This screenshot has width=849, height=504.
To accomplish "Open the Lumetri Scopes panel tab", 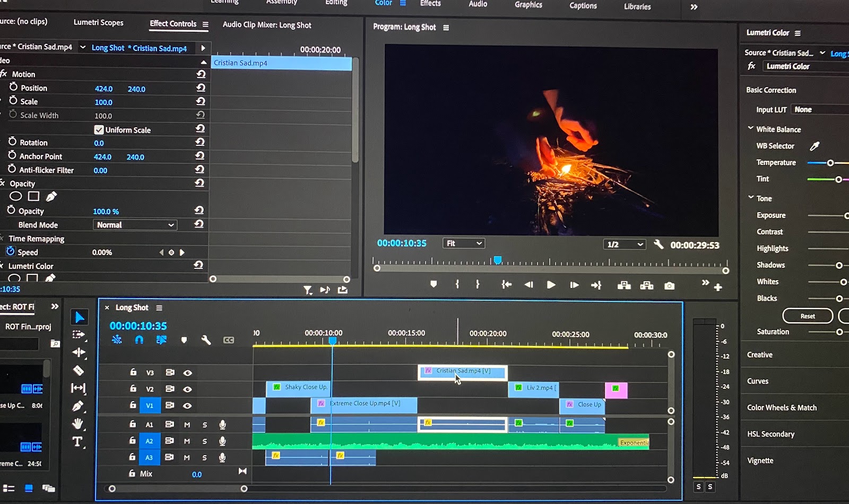I will [x=99, y=22].
